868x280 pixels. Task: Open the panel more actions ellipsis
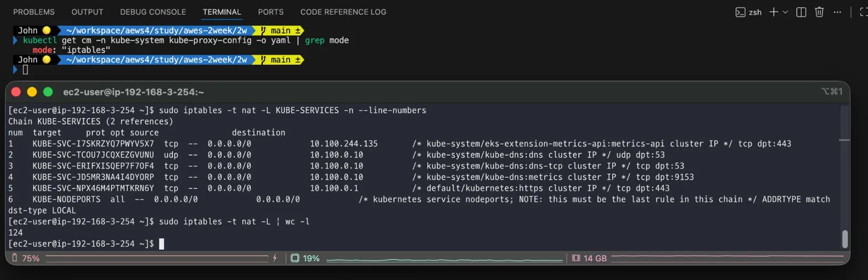coord(838,12)
